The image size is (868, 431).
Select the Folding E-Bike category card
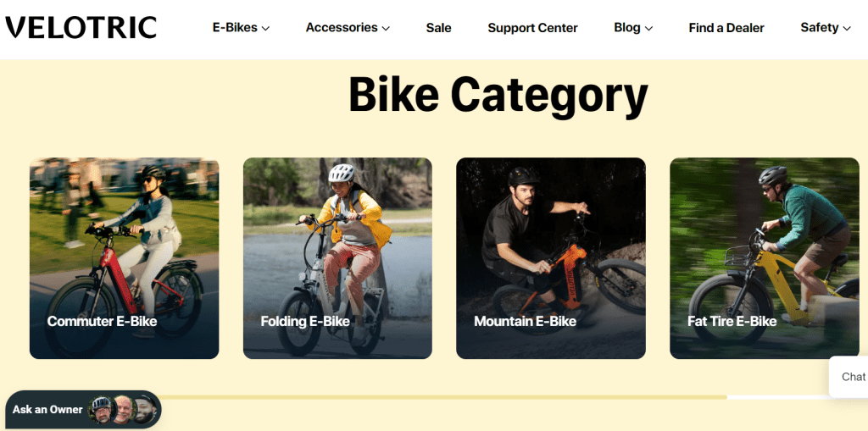[x=337, y=246]
